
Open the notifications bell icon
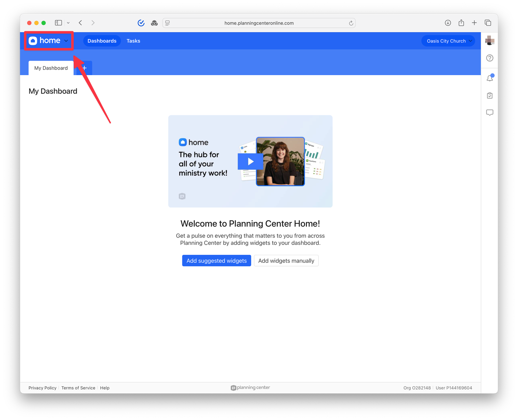[490, 78]
